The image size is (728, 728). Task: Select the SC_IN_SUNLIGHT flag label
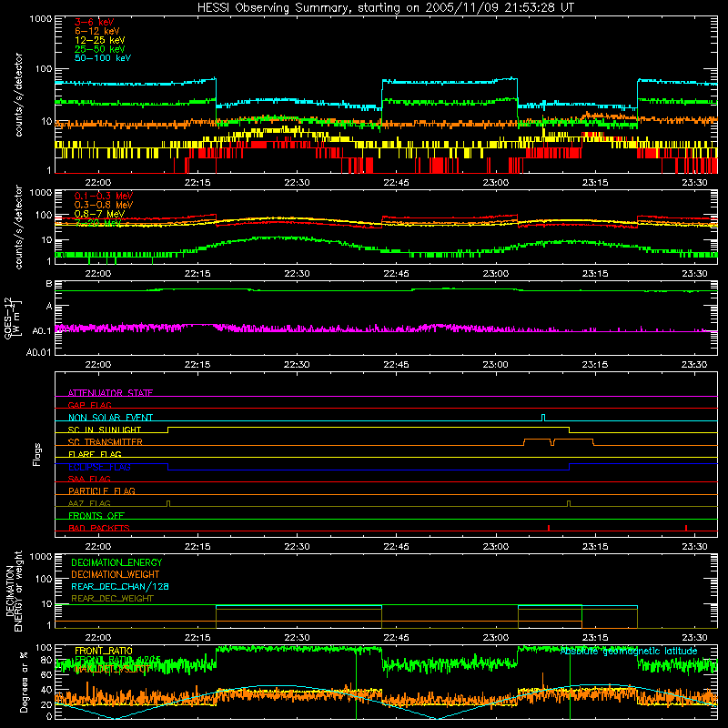click(x=105, y=430)
